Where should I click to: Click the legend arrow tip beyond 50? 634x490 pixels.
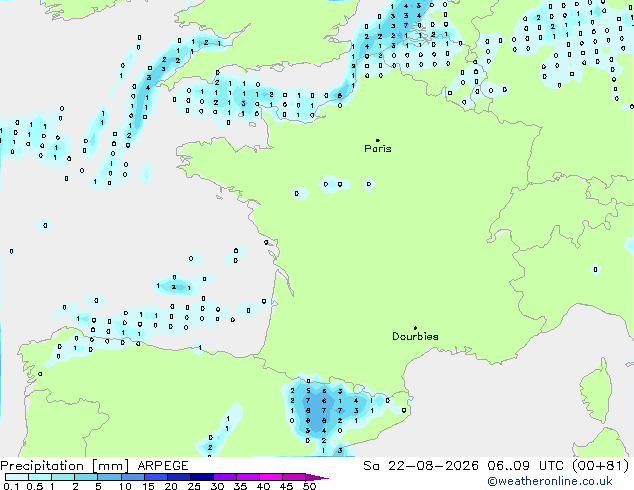317,477
